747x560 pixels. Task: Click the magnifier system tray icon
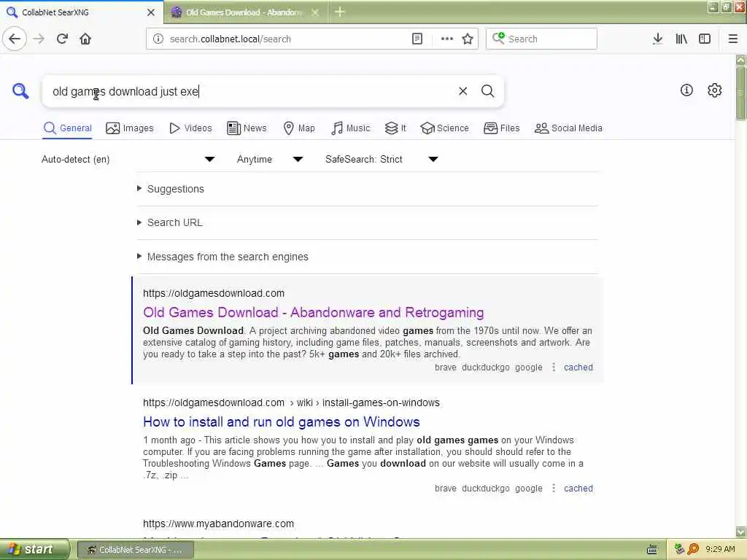point(693,549)
